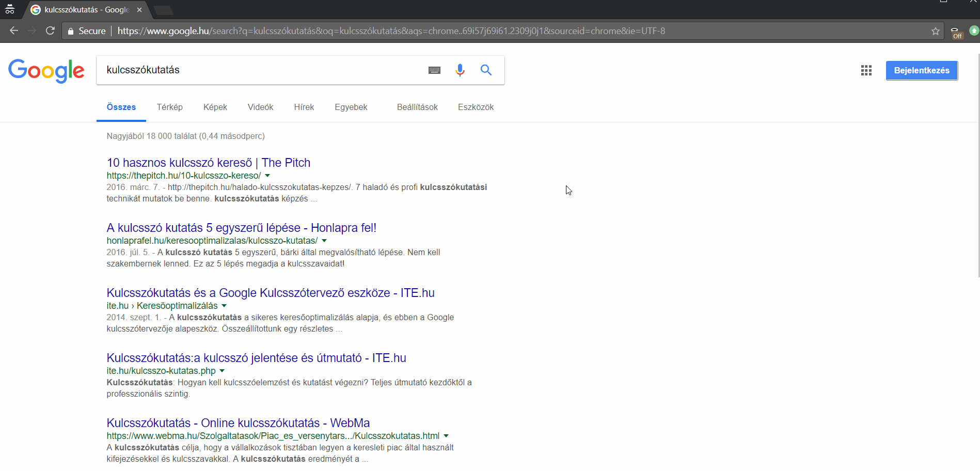The height and width of the screenshot is (471, 980).
Task: Open Beállítások settings menu
Action: point(417,107)
